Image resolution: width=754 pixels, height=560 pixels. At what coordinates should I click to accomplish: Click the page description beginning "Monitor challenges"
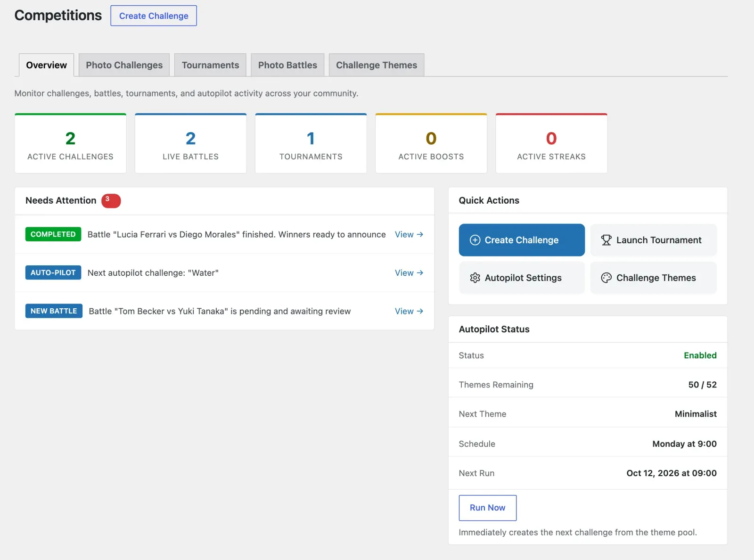pos(186,93)
